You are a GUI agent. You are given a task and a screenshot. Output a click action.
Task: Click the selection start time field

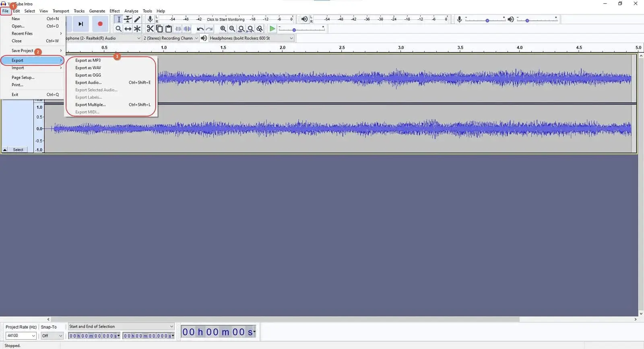coord(95,336)
